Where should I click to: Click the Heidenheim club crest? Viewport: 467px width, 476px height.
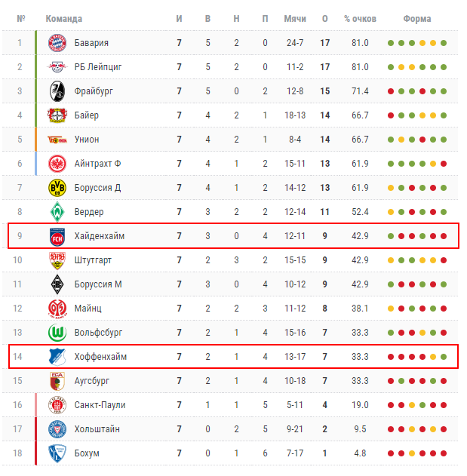[58, 236]
